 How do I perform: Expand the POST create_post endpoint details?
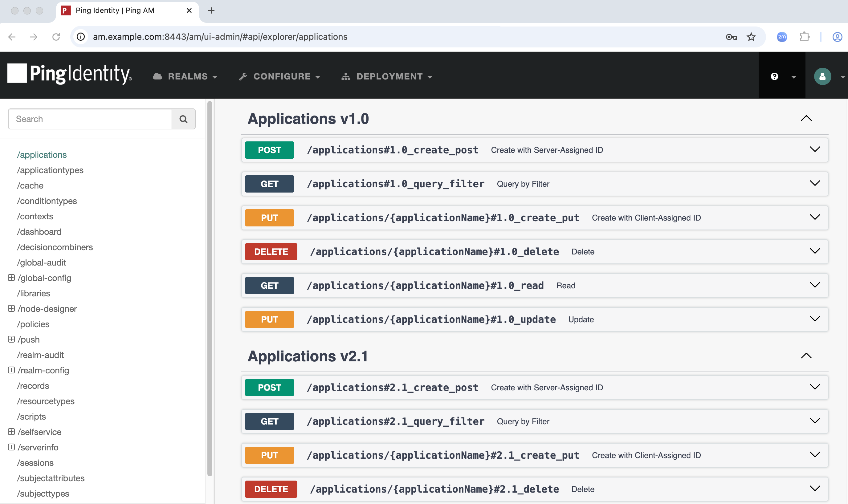click(815, 149)
